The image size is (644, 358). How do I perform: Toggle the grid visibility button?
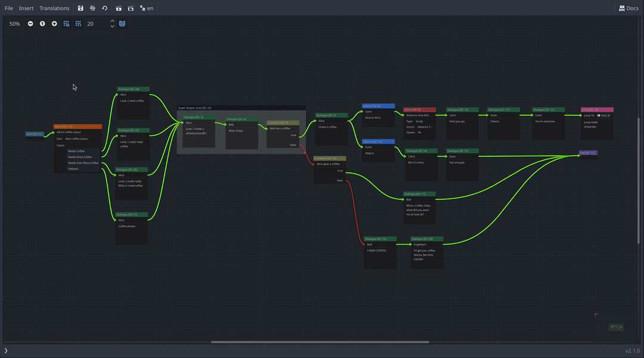point(66,24)
